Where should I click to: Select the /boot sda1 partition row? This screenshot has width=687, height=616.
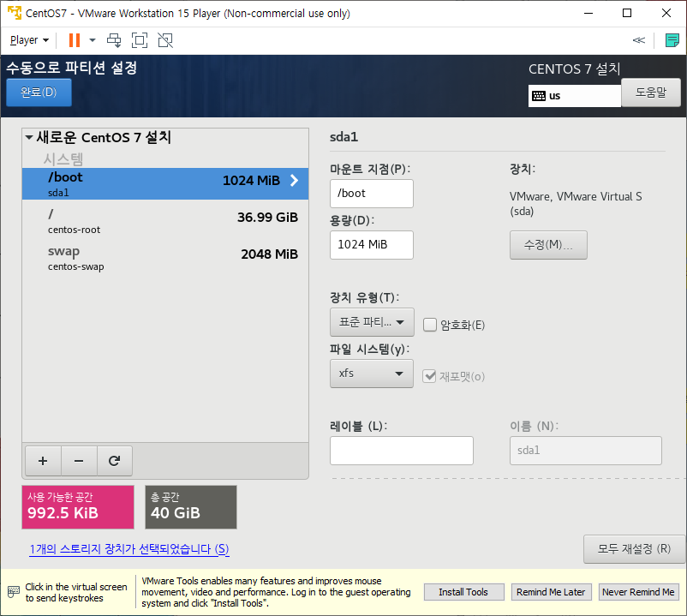pos(165,183)
